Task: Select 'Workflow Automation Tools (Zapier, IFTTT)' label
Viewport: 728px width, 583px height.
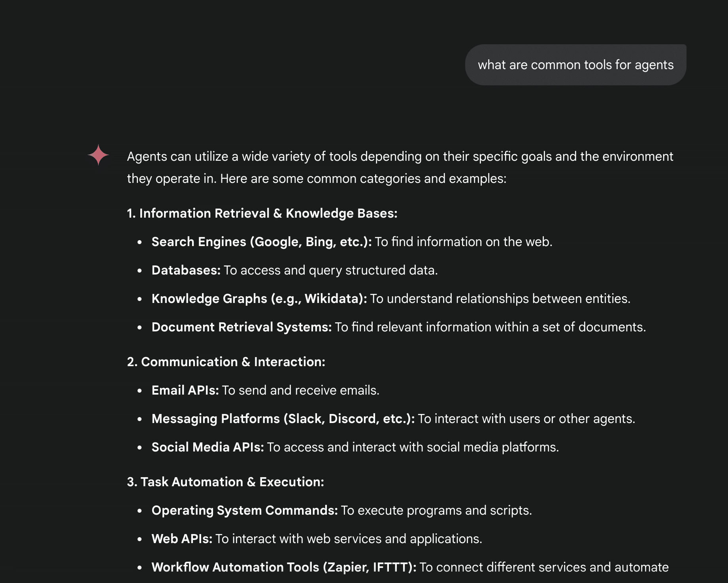Action: point(283,567)
